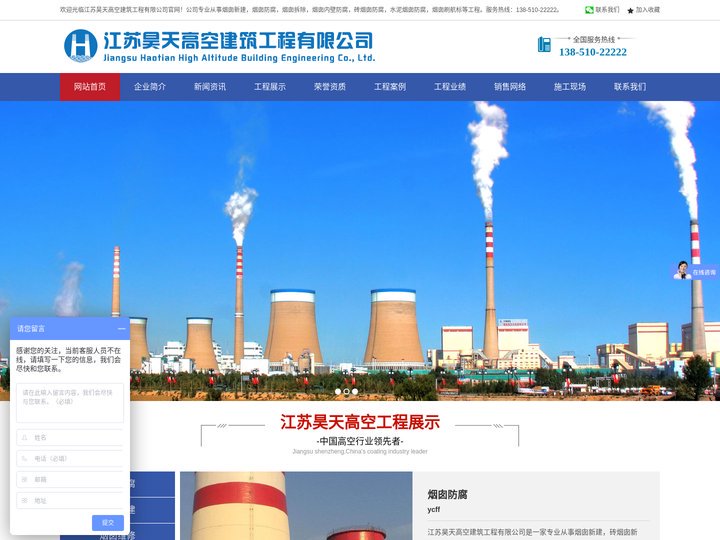The image size is (720, 540).
Task: Click 联系我们 link in top bar
Action: [607, 10]
